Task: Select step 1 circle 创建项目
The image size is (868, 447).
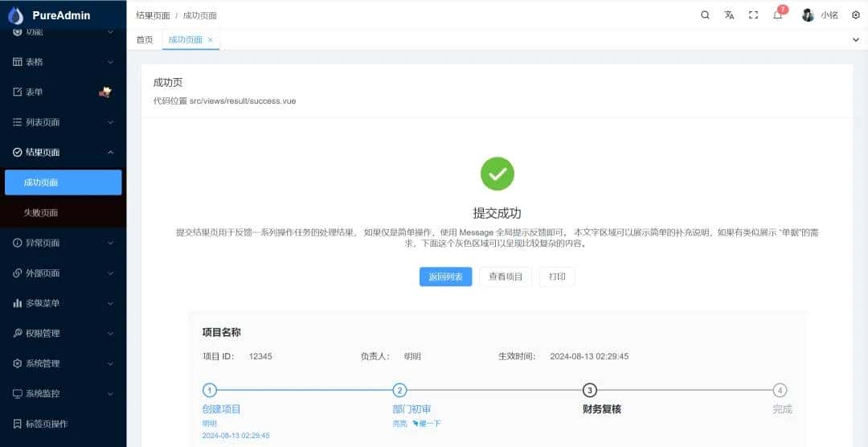Action: click(209, 391)
